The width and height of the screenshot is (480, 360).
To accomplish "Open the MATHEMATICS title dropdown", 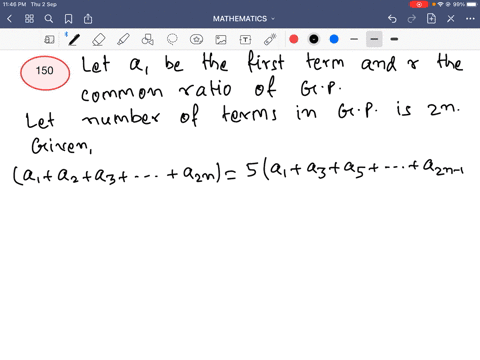I will [x=244, y=19].
